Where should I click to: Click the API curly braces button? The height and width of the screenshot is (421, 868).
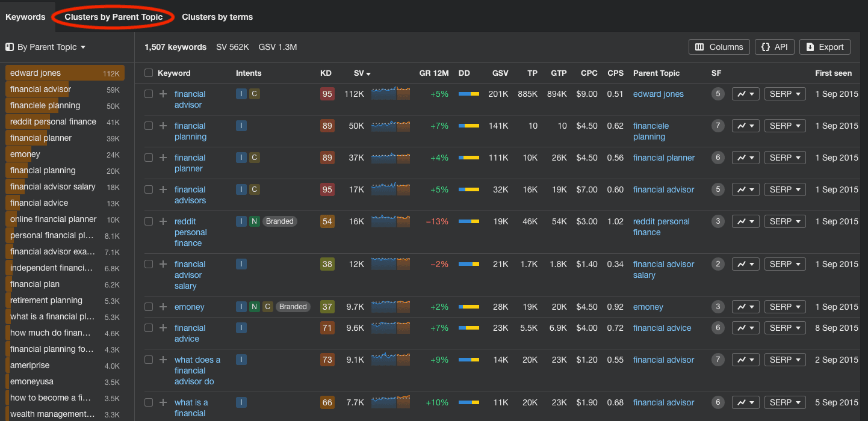(x=774, y=47)
